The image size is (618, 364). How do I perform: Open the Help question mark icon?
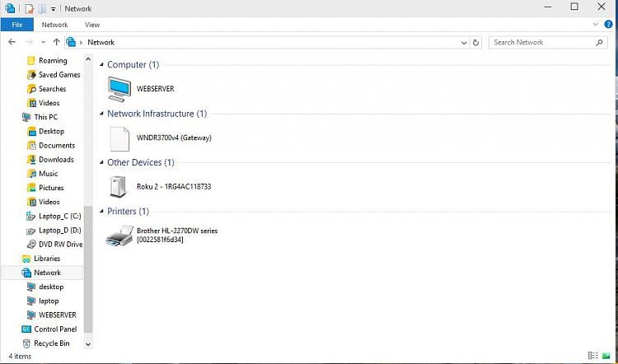609,25
